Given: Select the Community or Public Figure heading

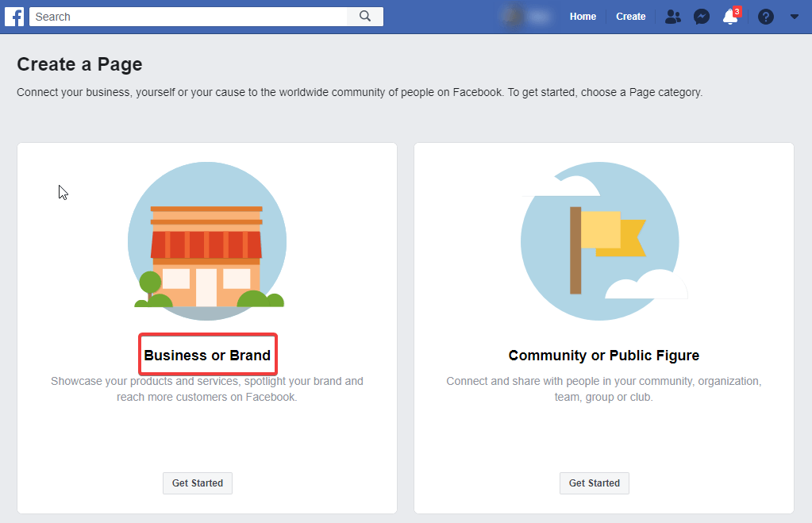Looking at the screenshot, I should pyautogui.click(x=603, y=355).
